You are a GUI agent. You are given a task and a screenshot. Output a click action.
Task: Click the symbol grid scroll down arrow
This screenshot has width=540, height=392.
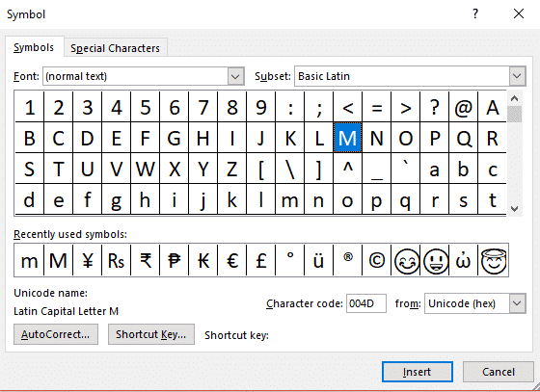[x=515, y=209]
